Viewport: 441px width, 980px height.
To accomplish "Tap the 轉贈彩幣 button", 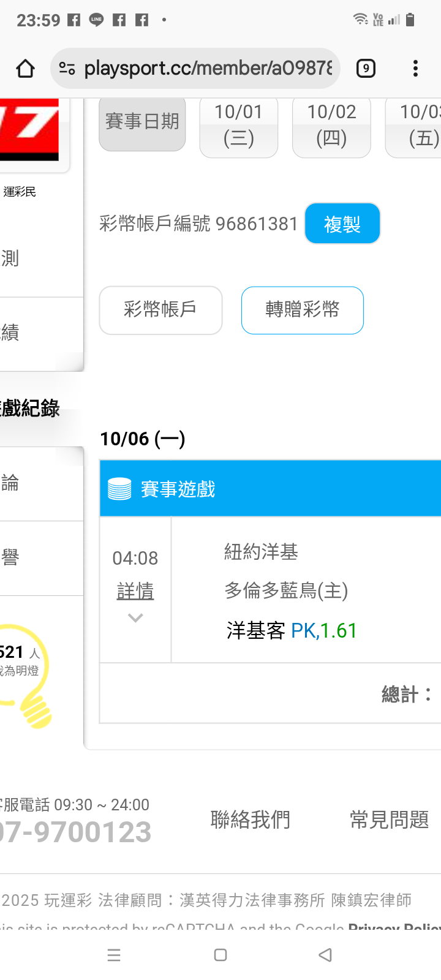I will pos(303,310).
